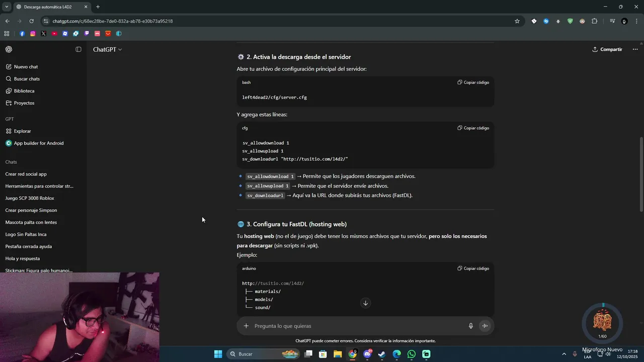Bookmark this page with the star icon

[517, 21]
